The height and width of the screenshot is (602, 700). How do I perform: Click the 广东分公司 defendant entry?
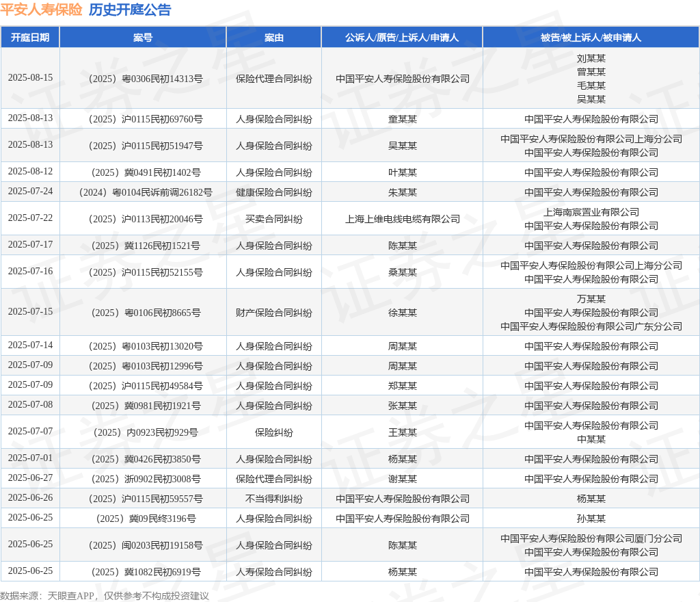591,326
